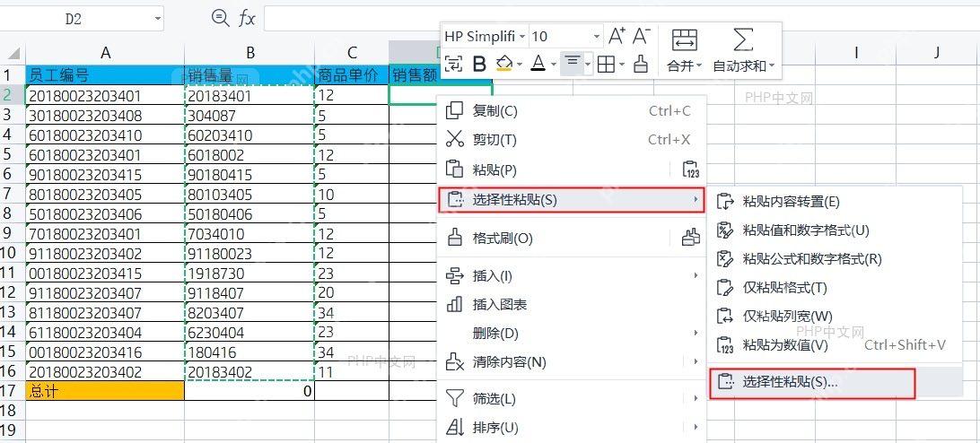The image size is (980, 443).
Task: Select column C header
Action: (x=352, y=53)
